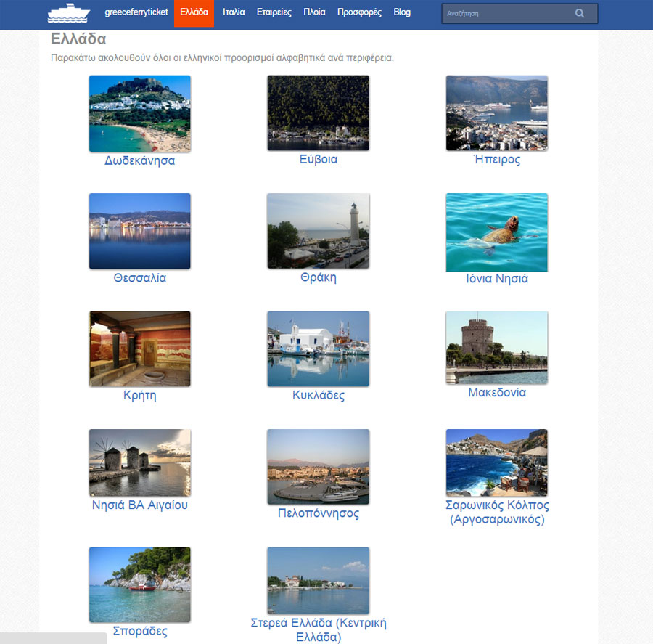Open the Σαρωνικός Κόλπος (Αργοσαρωνικός) link

[497, 512]
